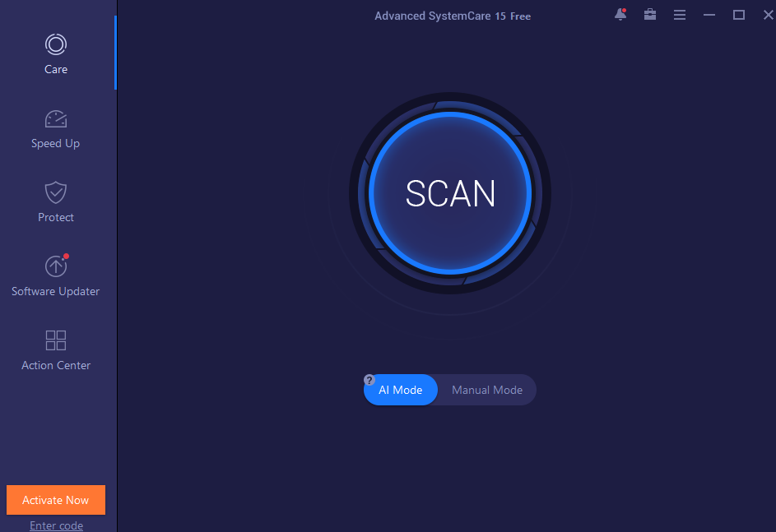The height and width of the screenshot is (532, 776).
Task: Open the Speed Up section
Action: (56, 129)
